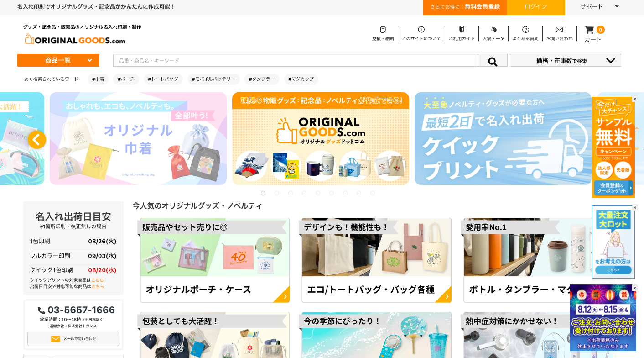Click the 無料会員登録 registration tab
The height and width of the screenshot is (358, 644).
pos(465,7)
